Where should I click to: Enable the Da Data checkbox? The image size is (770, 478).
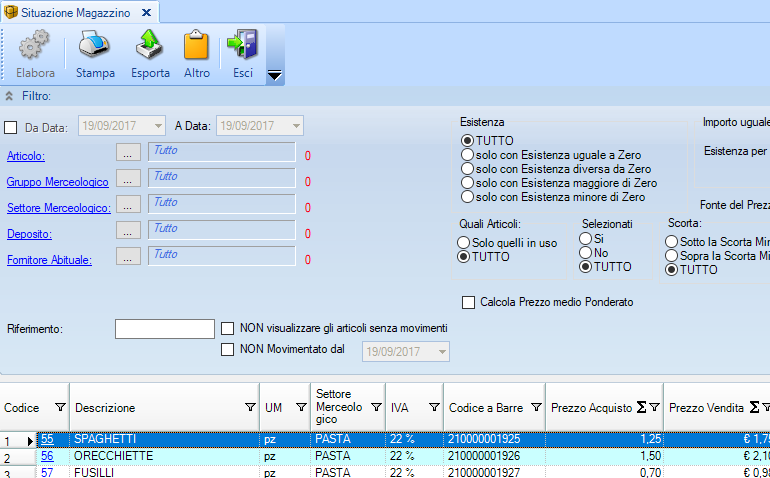(11, 127)
